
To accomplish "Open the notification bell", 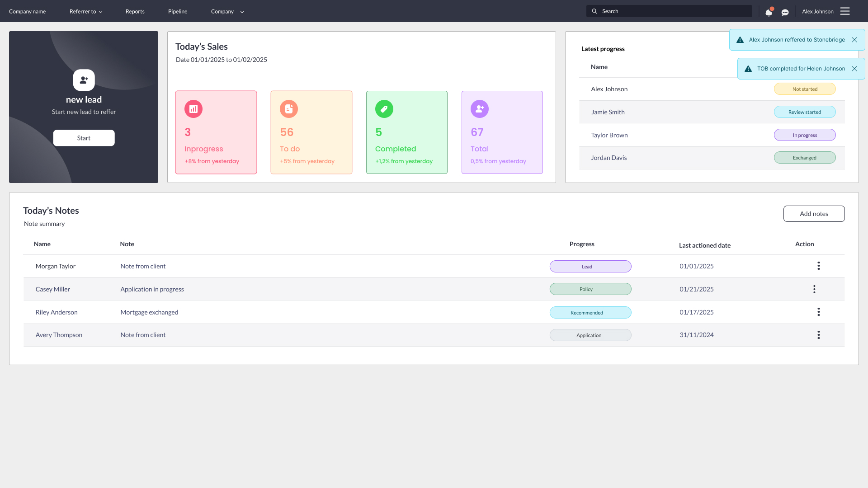I will 769,12.
